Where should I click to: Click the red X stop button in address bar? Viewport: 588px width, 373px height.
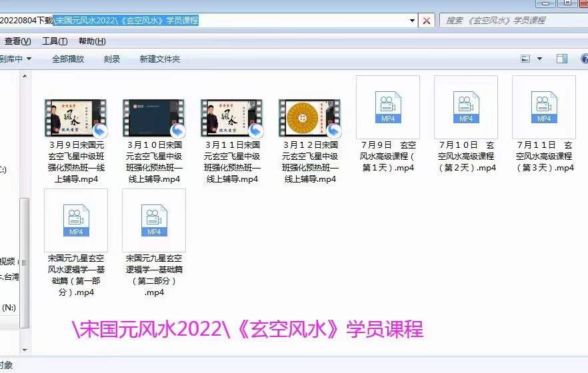tap(427, 21)
